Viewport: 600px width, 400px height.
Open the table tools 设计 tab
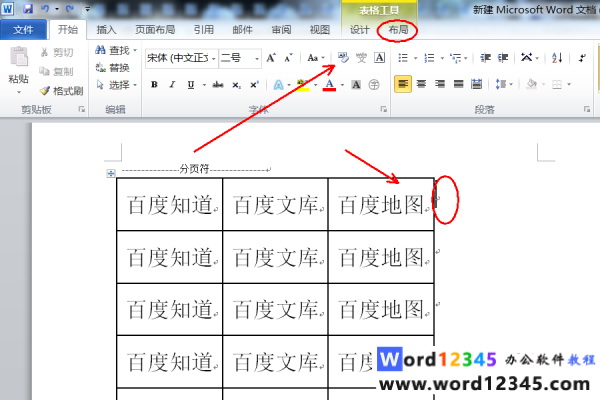(360, 29)
